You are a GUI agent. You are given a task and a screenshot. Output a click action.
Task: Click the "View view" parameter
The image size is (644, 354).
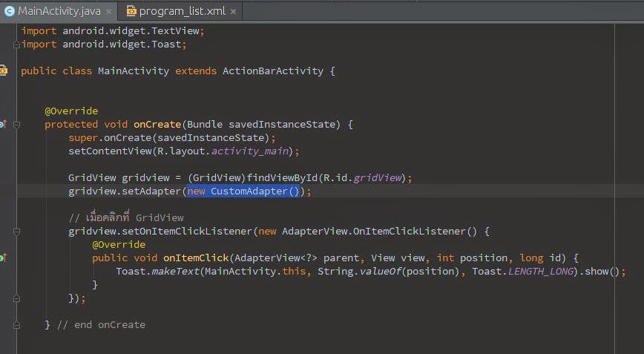click(398, 258)
